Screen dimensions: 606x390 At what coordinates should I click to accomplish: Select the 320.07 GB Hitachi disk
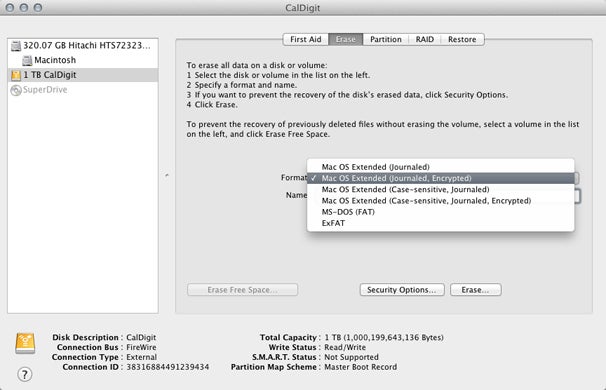[x=83, y=46]
